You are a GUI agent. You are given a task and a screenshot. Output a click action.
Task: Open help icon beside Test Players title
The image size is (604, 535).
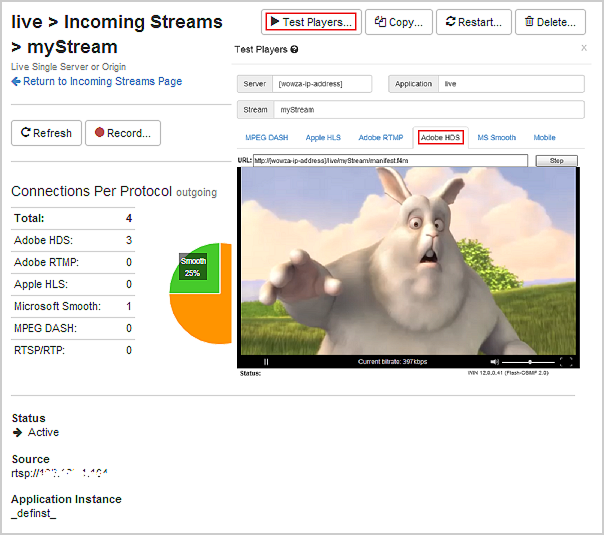tap(294, 49)
